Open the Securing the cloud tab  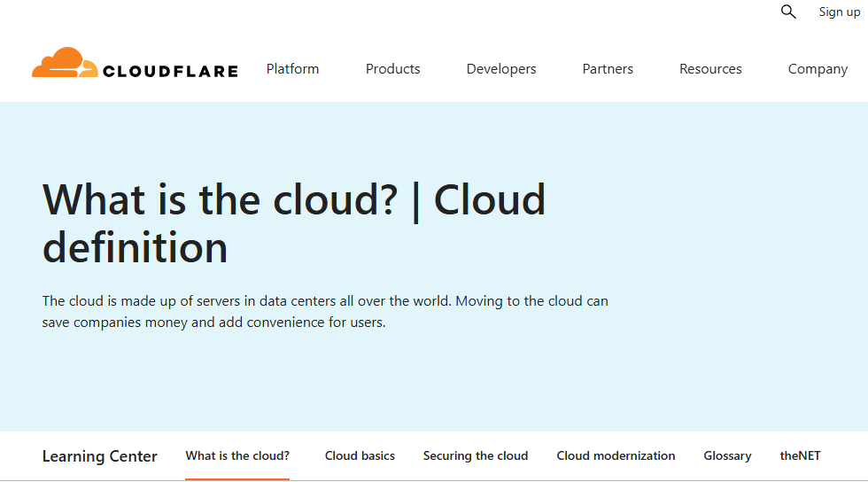click(x=476, y=455)
